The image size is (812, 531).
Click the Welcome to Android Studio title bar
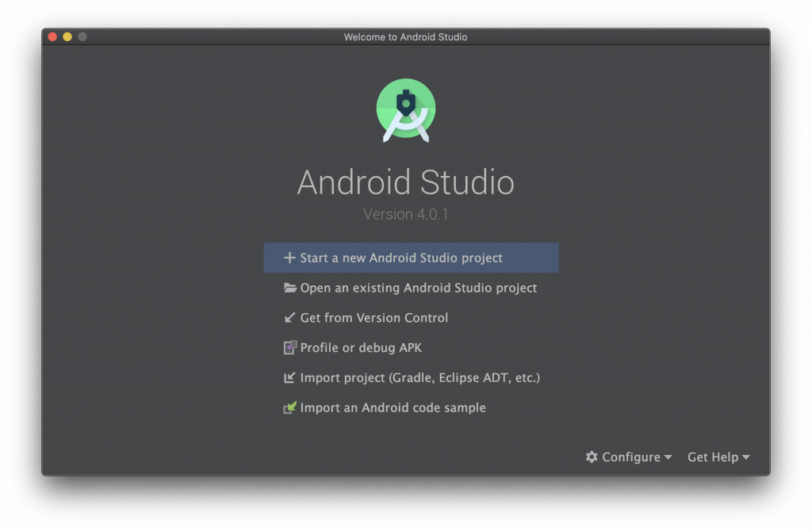(x=405, y=36)
